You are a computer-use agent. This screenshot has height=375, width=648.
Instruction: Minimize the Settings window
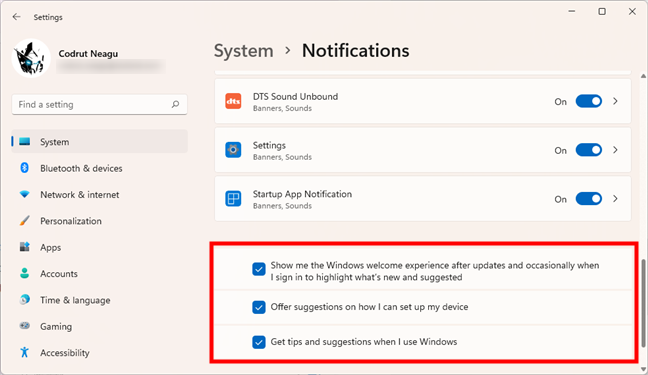point(572,12)
